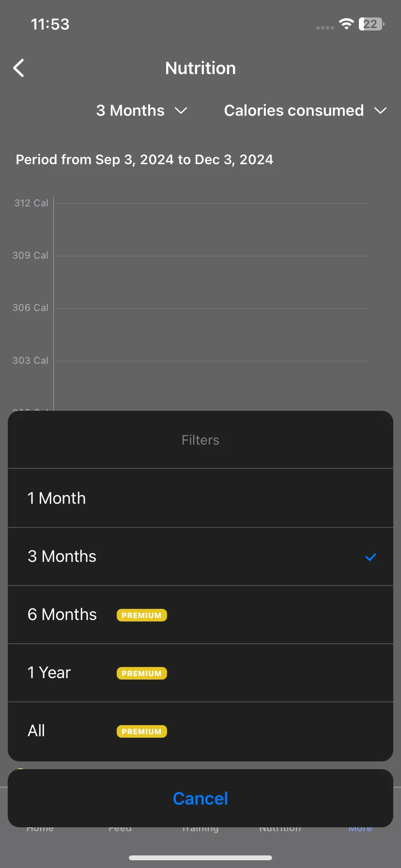Cancel the Filters sheet

pos(200,798)
